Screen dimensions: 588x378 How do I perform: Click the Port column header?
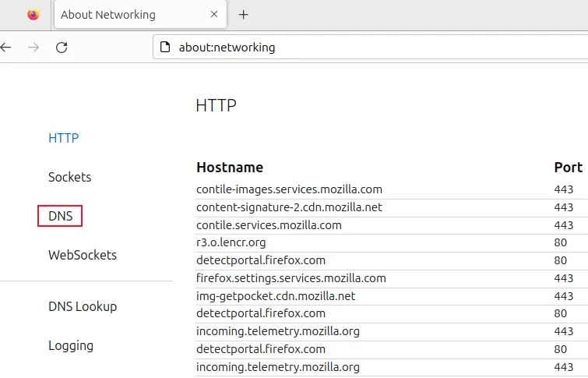(568, 167)
